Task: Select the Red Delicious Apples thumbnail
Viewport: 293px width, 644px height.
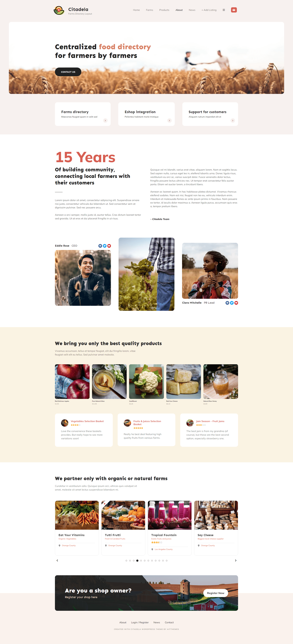Action: click(72, 381)
